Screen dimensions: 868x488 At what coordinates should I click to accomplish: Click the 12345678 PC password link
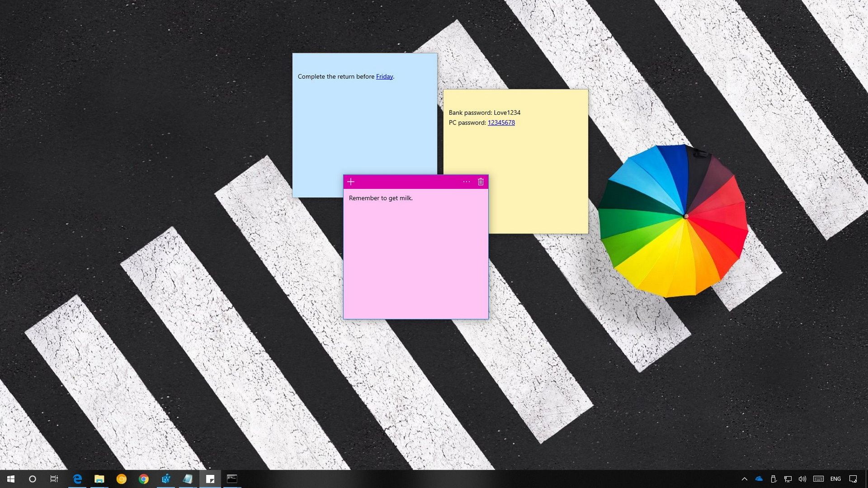(x=501, y=122)
